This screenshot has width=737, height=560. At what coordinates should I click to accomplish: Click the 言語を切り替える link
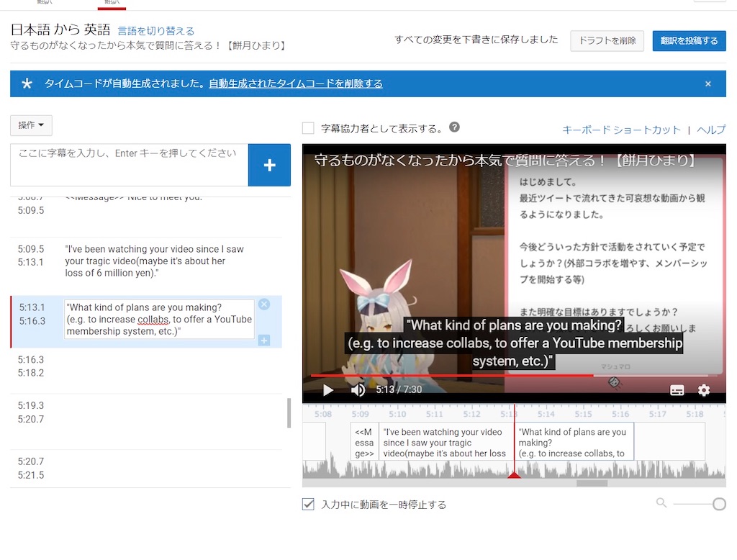pyautogui.click(x=155, y=31)
